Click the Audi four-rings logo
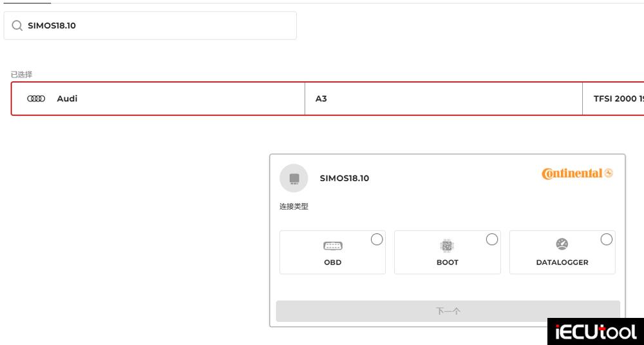 [35, 99]
